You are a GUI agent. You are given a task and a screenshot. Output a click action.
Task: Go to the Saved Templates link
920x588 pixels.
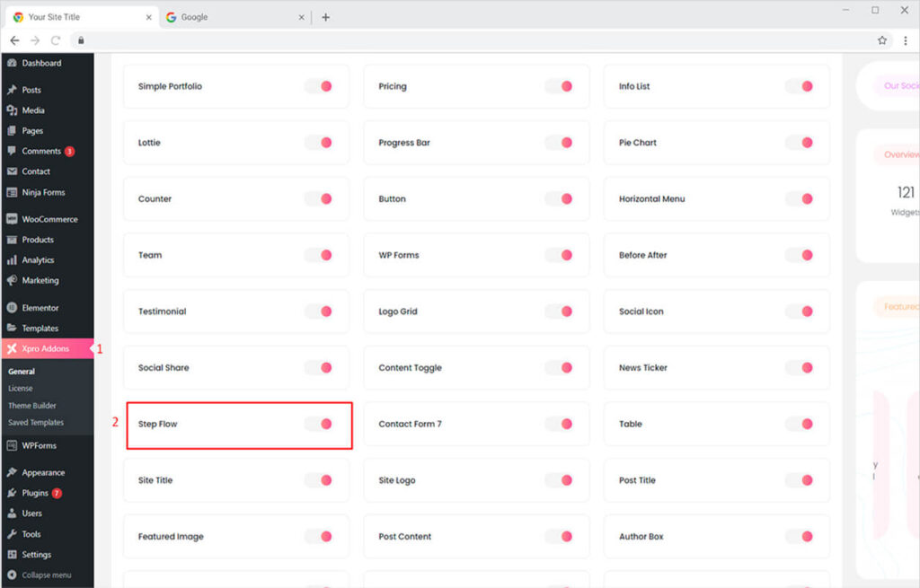[x=36, y=422]
